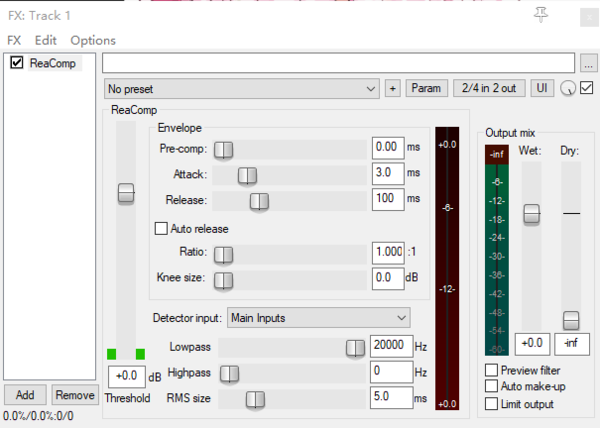600x428 pixels.
Task: Open the No preset dropdown
Action: pos(241,89)
